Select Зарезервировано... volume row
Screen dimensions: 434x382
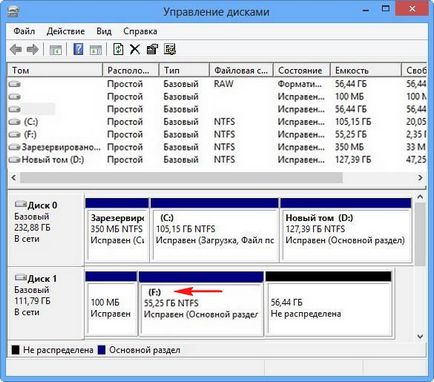[217, 147]
